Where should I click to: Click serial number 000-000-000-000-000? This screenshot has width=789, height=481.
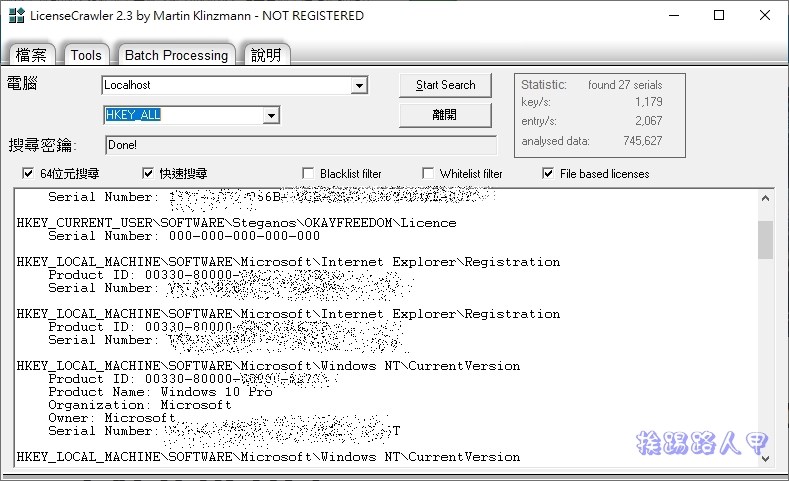coord(245,236)
